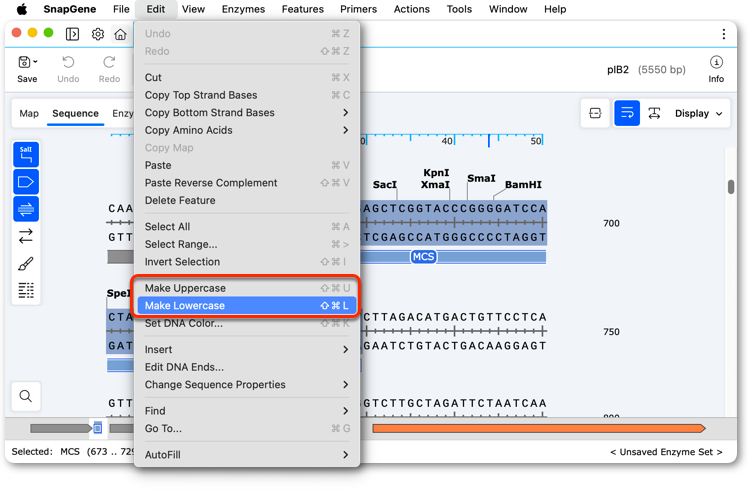Open the Window menu

pos(508,9)
